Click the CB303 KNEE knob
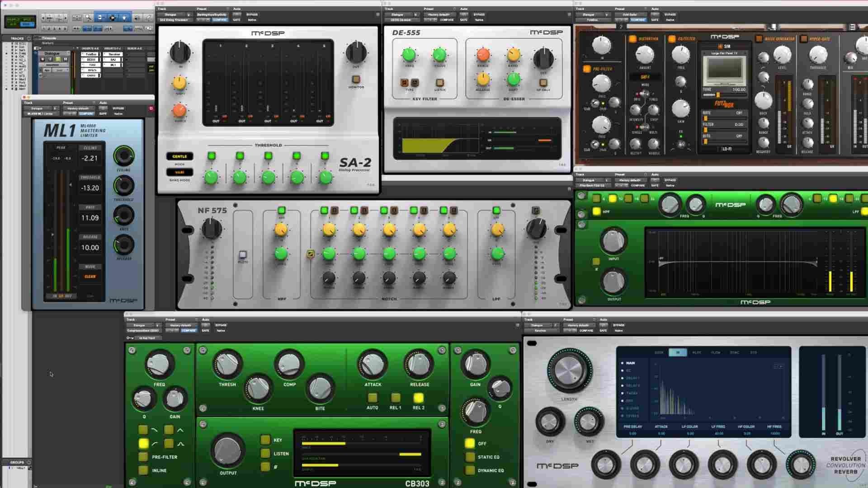 coord(258,389)
